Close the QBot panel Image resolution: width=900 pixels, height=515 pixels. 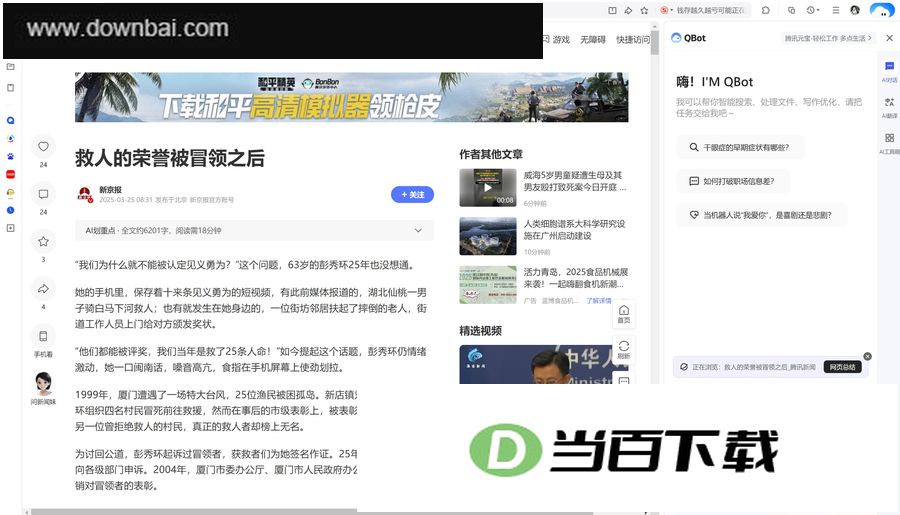(890, 38)
